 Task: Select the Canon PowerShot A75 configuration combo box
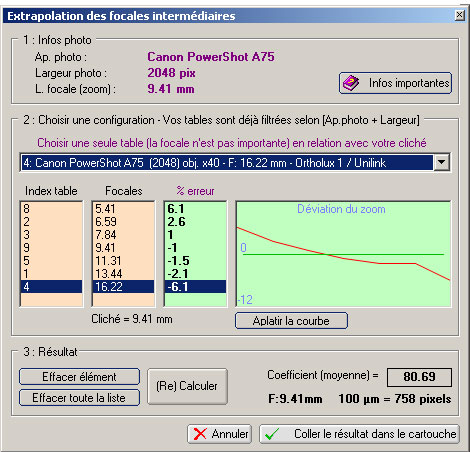tap(235, 162)
